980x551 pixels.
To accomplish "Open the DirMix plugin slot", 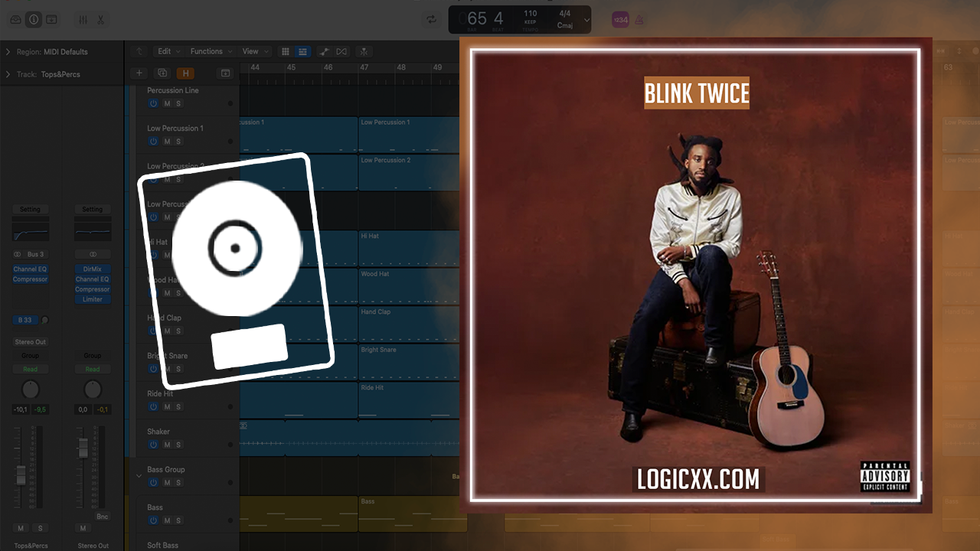I will click(93, 269).
